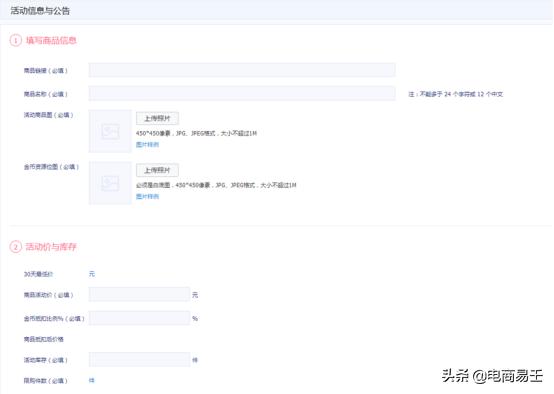The image size is (554, 394).
Task: Click the 活动库存 (必填) stock field
Action: [139, 360]
